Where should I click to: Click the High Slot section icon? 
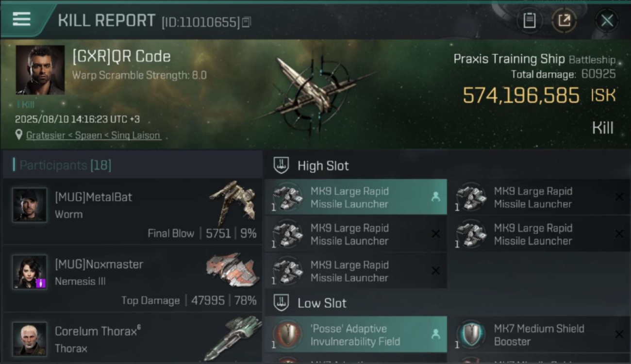click(x=281, y=165)
